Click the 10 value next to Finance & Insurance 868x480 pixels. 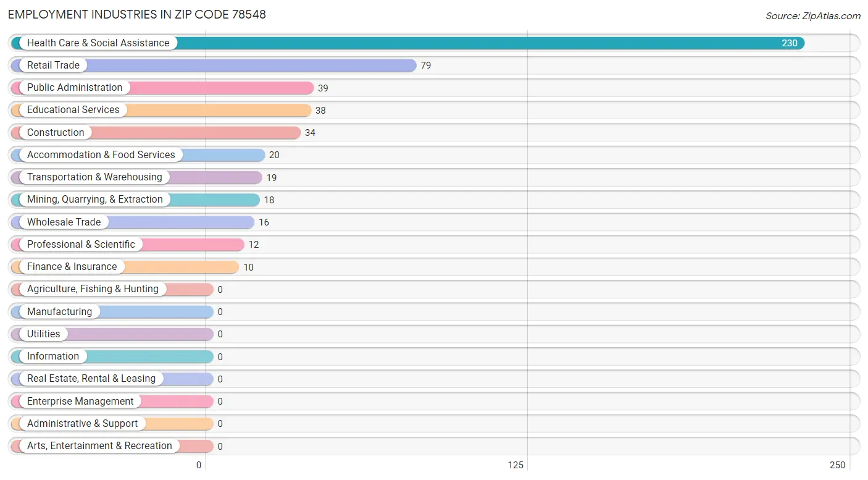248,267
